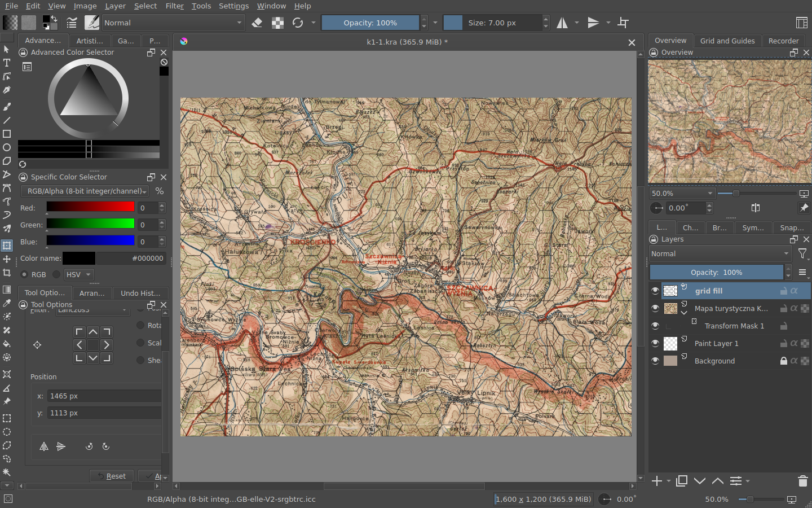812x508 pixels.
Task: Select the Rectangle shape tool
Action: point(7,134)
